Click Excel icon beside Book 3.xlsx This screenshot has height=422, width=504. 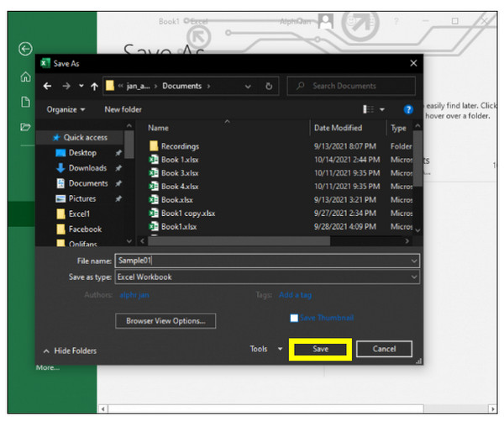coord(154,173)
